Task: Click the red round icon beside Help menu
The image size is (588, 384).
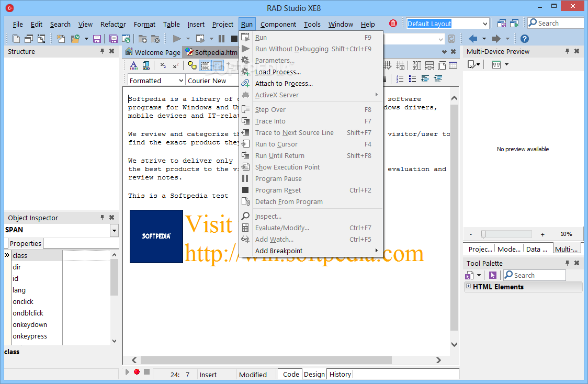Action: point(393,23)
